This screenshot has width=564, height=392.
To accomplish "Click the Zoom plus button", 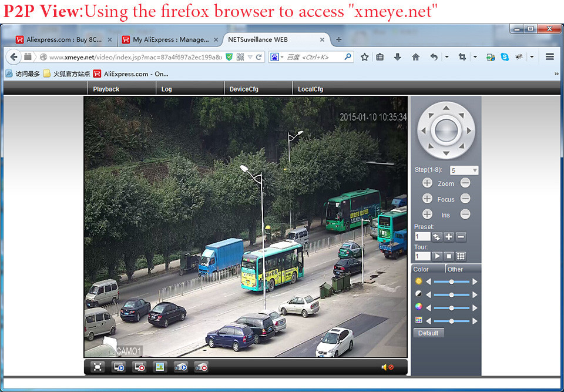I will (x=427, y=183).
